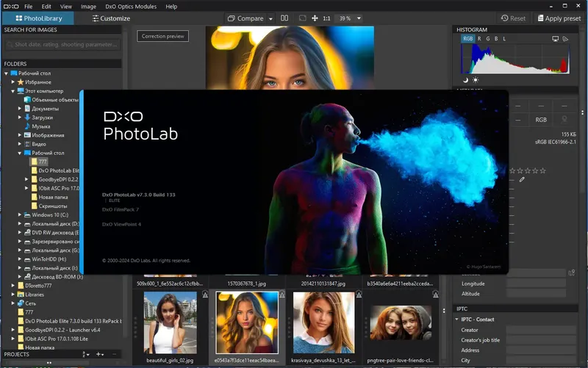Click the rating stars row
This screenshot has height=368, width=588.
tap(527, 170)
